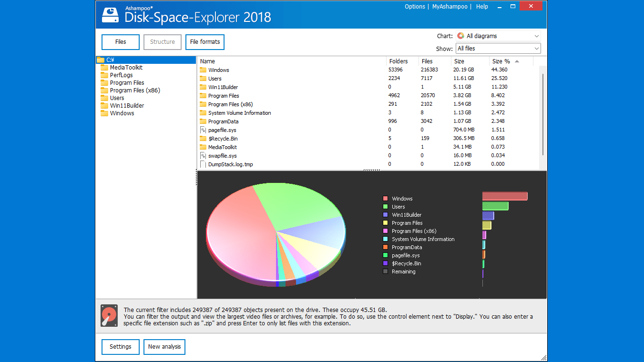This screenshot has width=644, height=362.
Task: Switch to the Structure view
Action: (163, 42)
